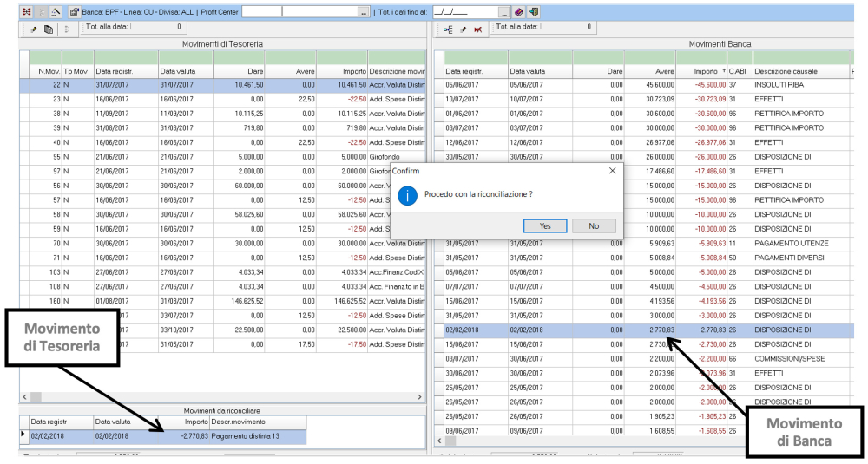Close the Confirm dialog with X
Screen dimensions: 868x464
coord(613,172)
